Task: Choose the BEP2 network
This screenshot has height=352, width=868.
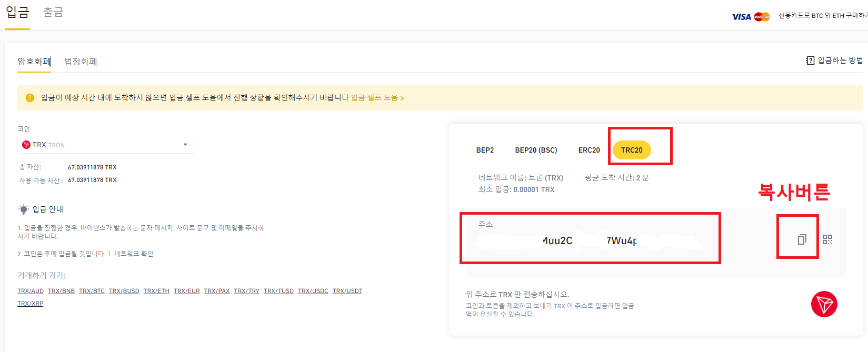Action: click(485, 150)
